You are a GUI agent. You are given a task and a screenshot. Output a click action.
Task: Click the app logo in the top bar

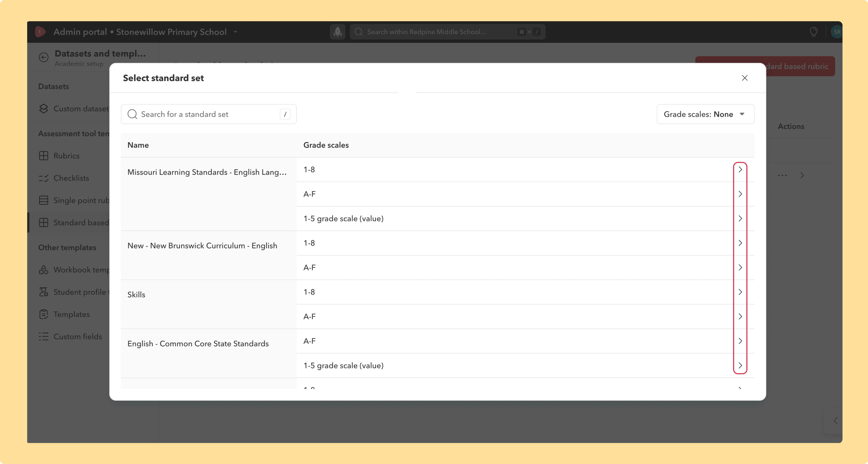(x=40, y=32)
